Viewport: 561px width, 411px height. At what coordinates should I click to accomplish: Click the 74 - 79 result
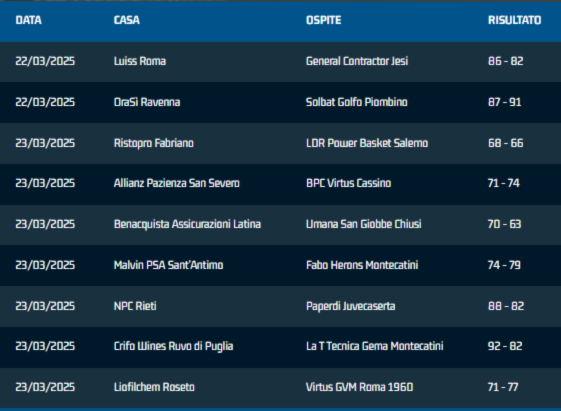tap(504, 265)
